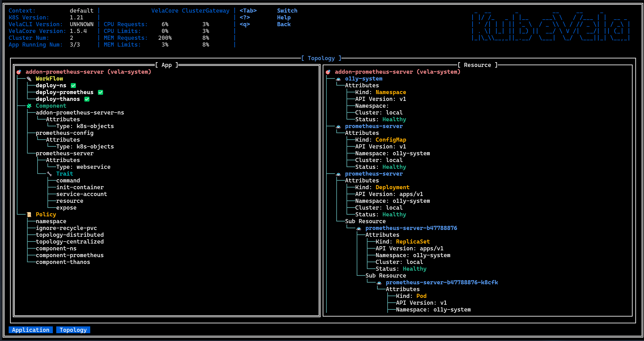644x341 pixels.
Task: Select the deploy-prometheus workflow step
Action: [65, 92]
